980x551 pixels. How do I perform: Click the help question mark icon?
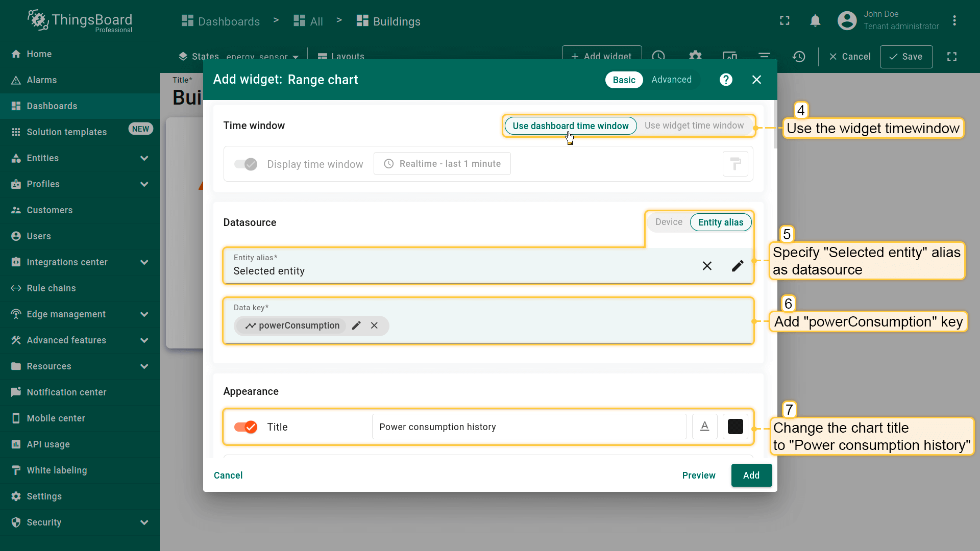[x=726, y=80]
